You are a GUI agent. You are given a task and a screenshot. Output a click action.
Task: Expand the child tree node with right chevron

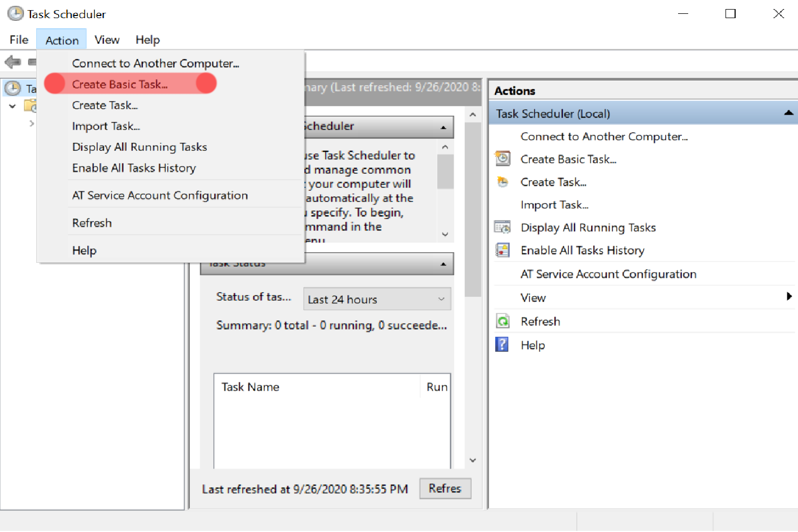[31, 123]
